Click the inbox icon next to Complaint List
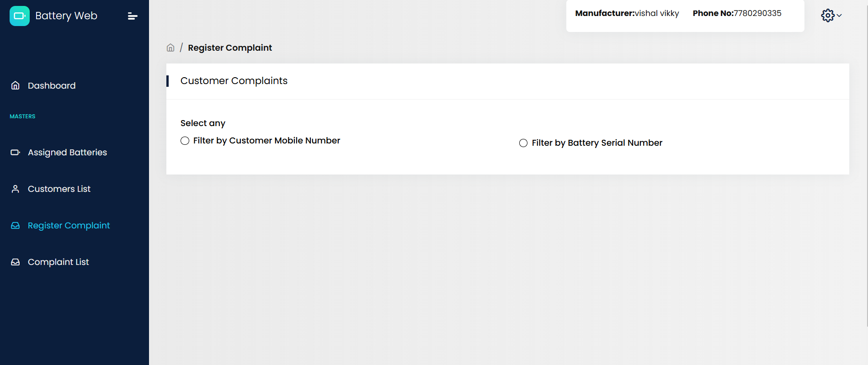This screenshot has width=868, height=365. (x=16, y=262)
